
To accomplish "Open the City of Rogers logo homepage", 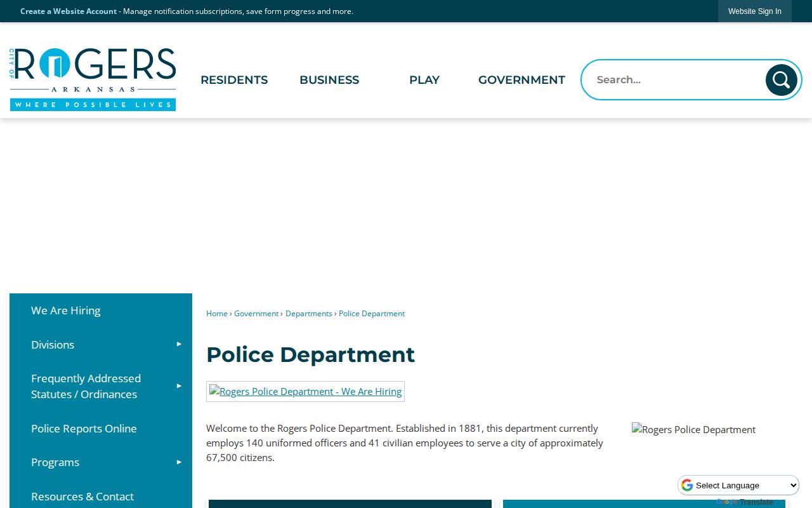I will pyautogui.click(x=93, y=79).
